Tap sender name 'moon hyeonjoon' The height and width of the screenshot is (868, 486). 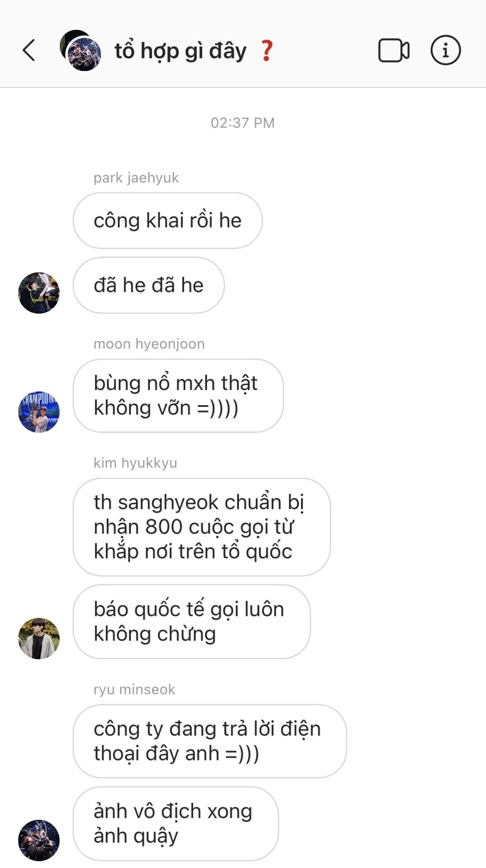point(149,344)
